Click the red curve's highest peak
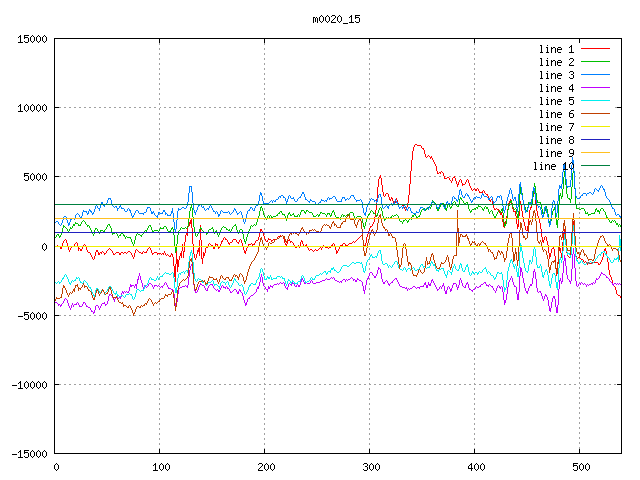Screen dimensions: 640x480 pos(417,144)
